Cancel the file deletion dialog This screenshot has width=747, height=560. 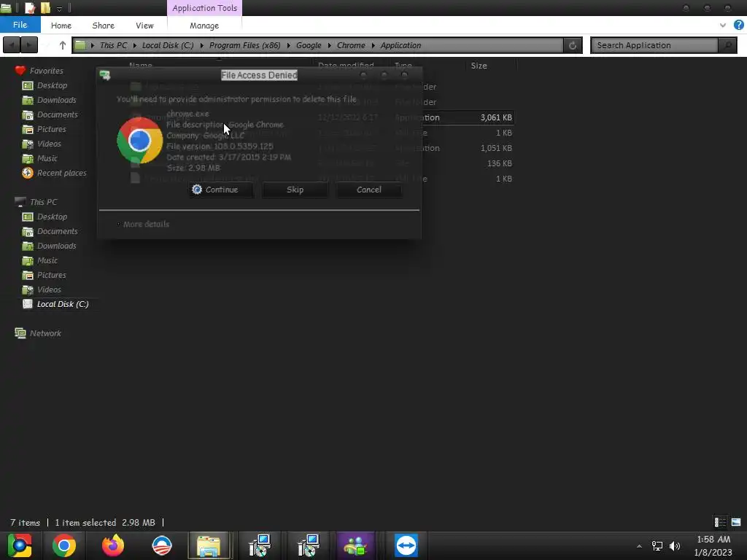coord(368,190)
